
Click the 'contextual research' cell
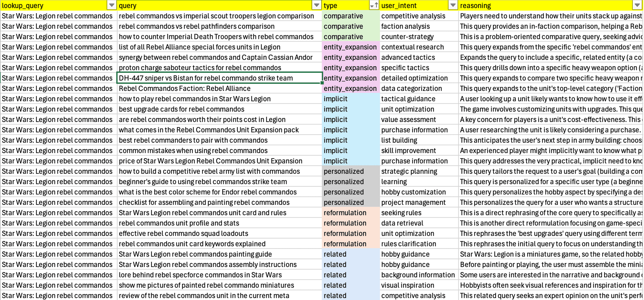pos(419,47)
